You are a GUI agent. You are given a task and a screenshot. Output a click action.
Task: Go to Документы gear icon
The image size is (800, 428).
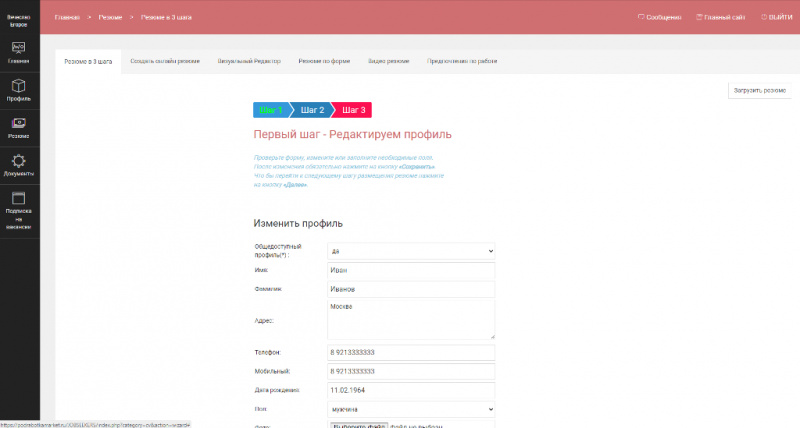pyautogui.click(x=19, y=164)
